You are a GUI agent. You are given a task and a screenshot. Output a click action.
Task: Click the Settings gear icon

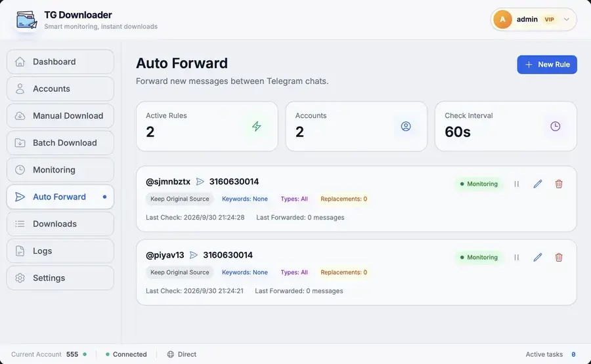point(20,278)
